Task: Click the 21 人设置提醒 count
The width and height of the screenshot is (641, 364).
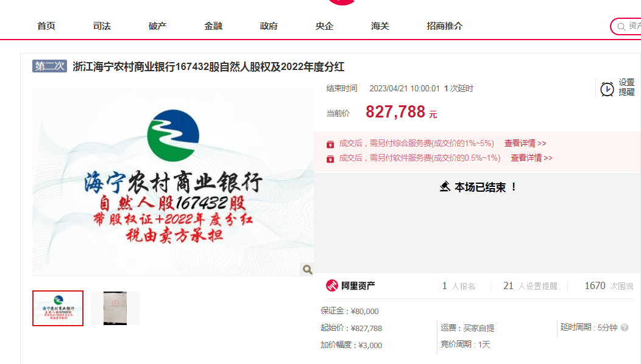Action: [x=530, y=286]
